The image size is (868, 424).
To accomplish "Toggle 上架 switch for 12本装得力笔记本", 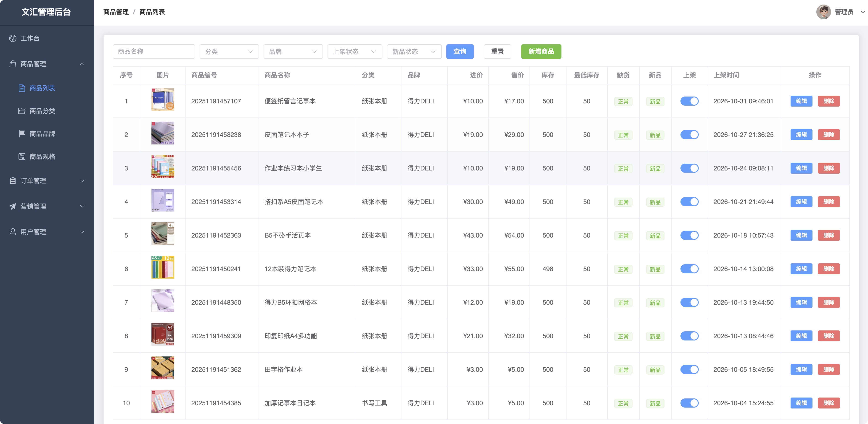I will tap(689, 269).
